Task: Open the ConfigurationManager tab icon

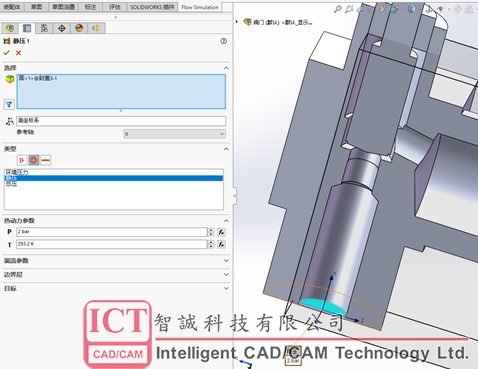Action: coord(44,28)
